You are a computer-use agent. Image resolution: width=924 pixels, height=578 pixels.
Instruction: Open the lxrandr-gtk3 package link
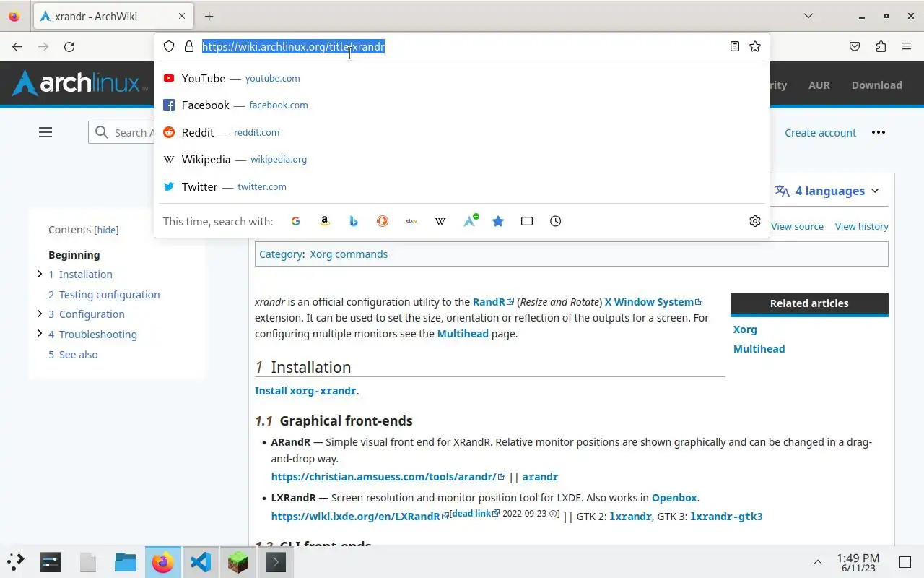pos(726,517)
